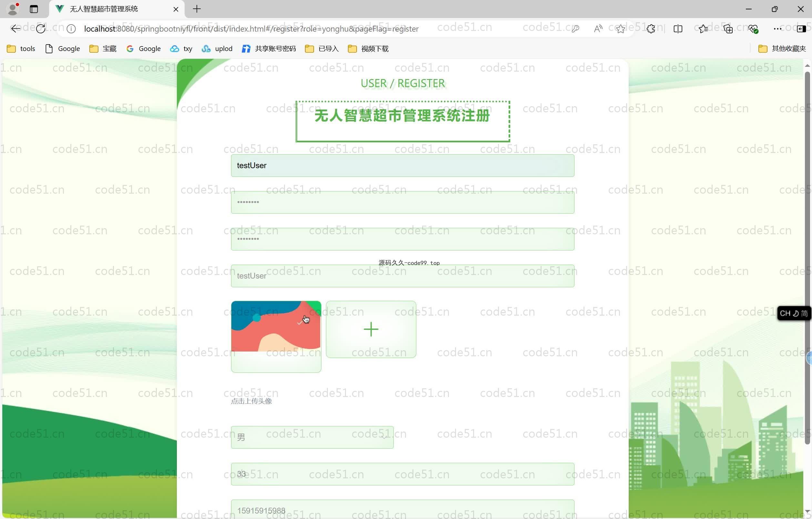Viewport: 812px width, 519px height.
Task: Click 无人智慧超市管理系统注册 title
Action: click(402, 116)
